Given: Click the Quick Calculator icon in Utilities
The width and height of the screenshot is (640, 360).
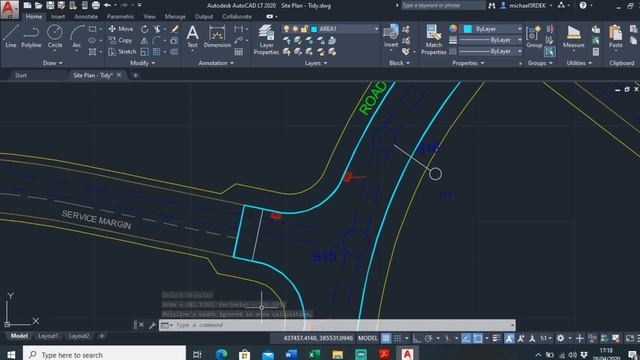Looking at the screenshot, I should click(596, 52).
